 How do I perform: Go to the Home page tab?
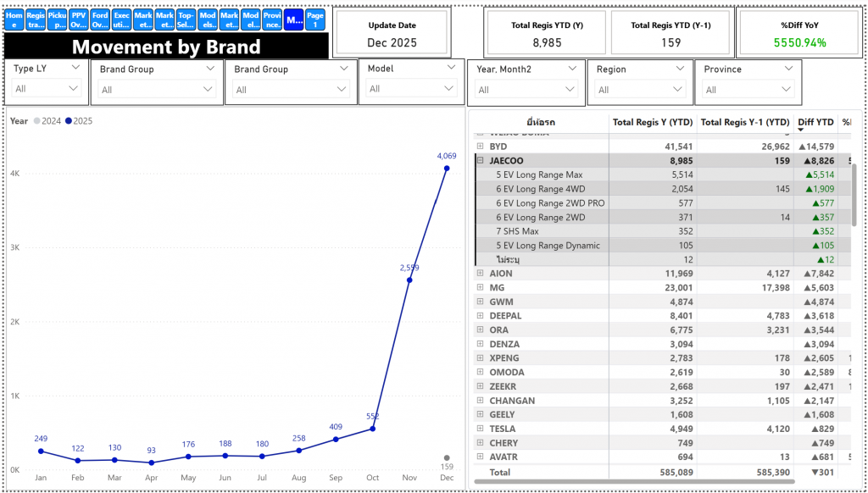(x=14, y=20)
